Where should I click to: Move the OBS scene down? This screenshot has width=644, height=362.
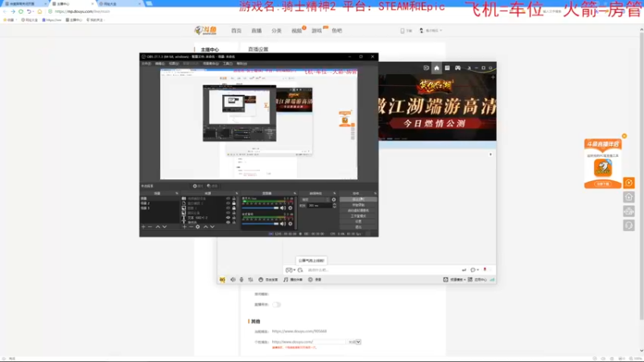tap(164, 227)
